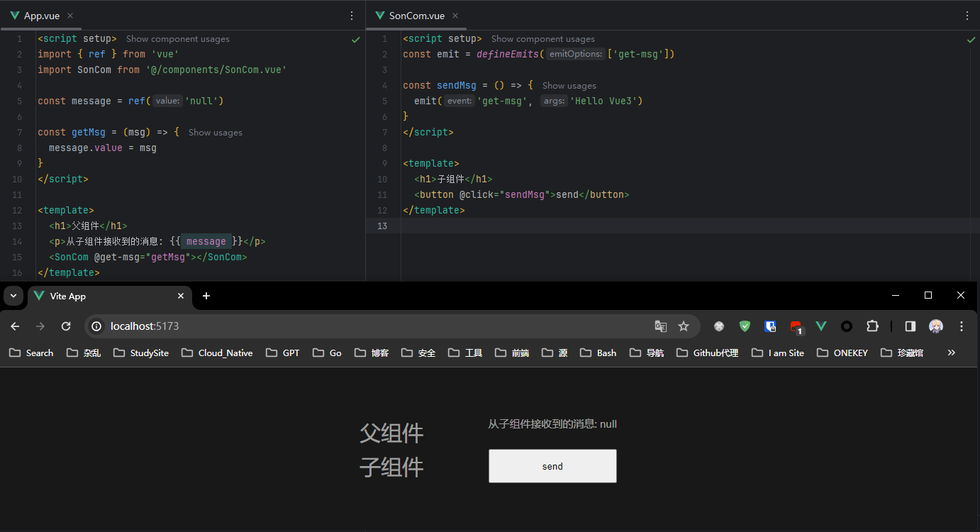Open the blue shield password manager extension

pyautogui.click(x=770, y=326)
